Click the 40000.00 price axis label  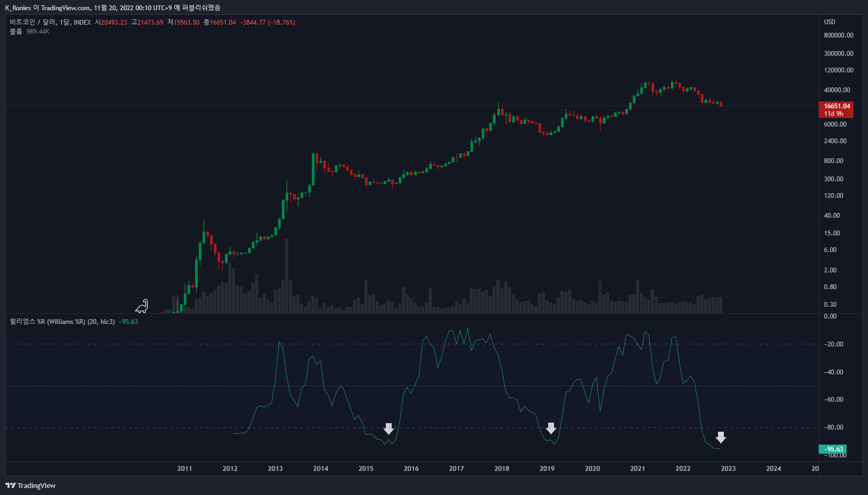point(837,90)
